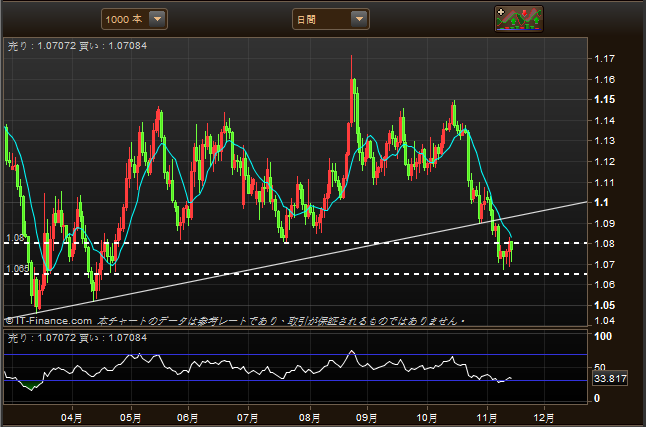Click the 11月 date axis label
This screenshot has width=646, height=427.
487,418
